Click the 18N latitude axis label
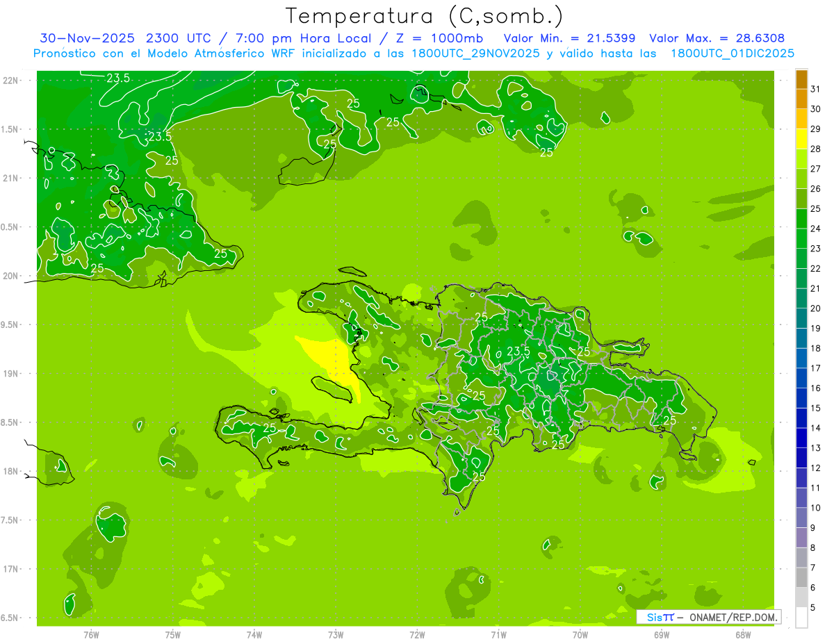Image resolution: width=834 pixels, height=644 pixels. (10, 472)
